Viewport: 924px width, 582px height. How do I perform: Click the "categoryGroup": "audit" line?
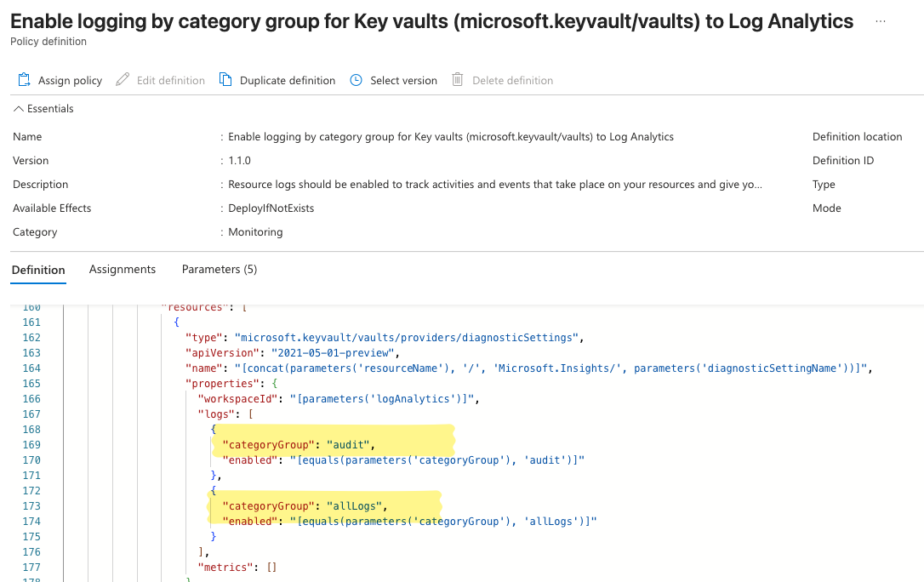pos(299,445)
